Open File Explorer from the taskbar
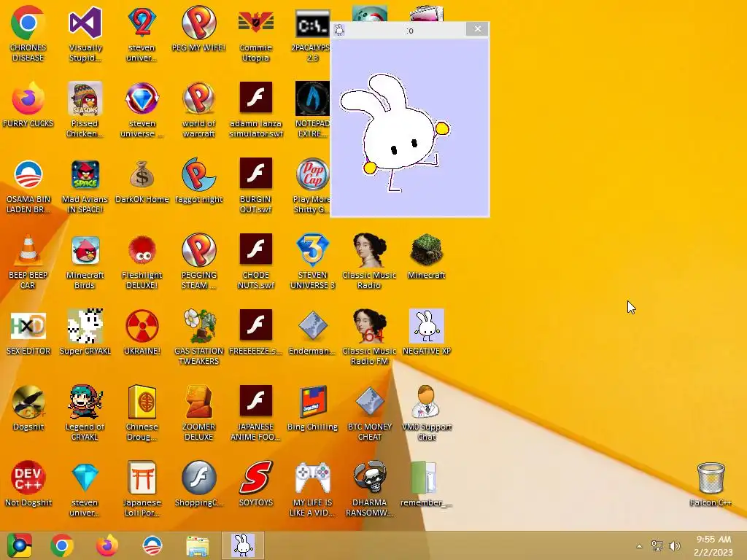This screenshot has width=747, height=560. [x=197, y=545]
